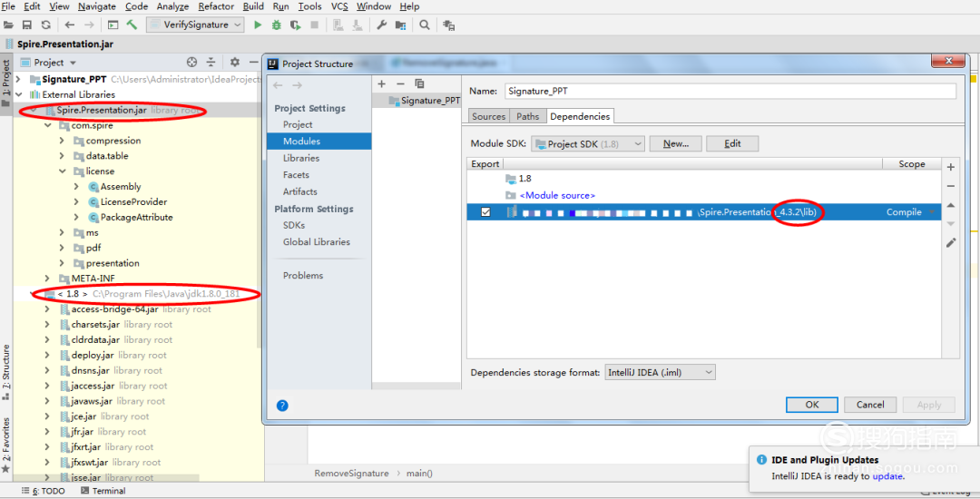The width and height of the screenshot is (980, 499).
Task: Open the Terminal tool window
Action: tap(103, 491)
